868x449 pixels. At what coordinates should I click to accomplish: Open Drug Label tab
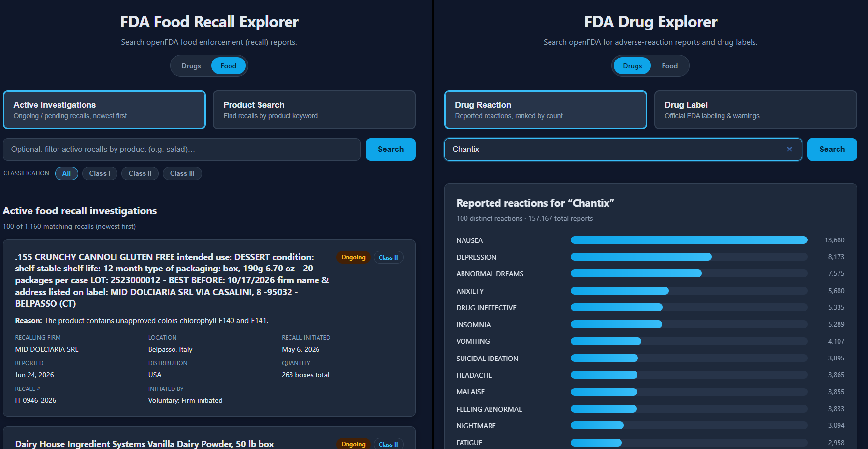(755, 110)
